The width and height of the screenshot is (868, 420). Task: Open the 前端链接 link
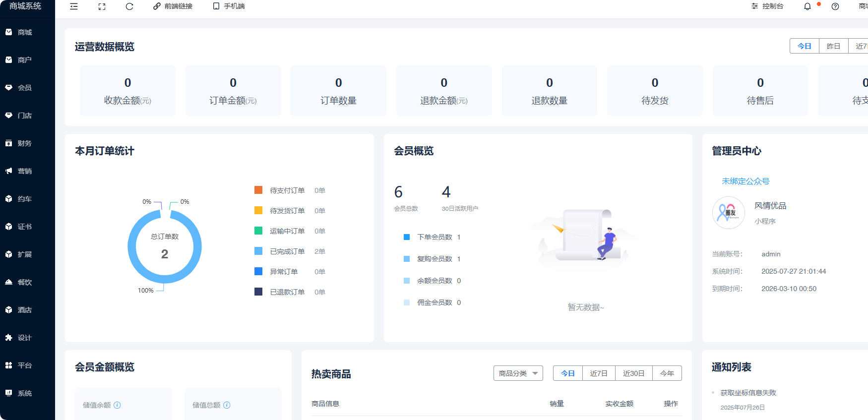point(173,6)
